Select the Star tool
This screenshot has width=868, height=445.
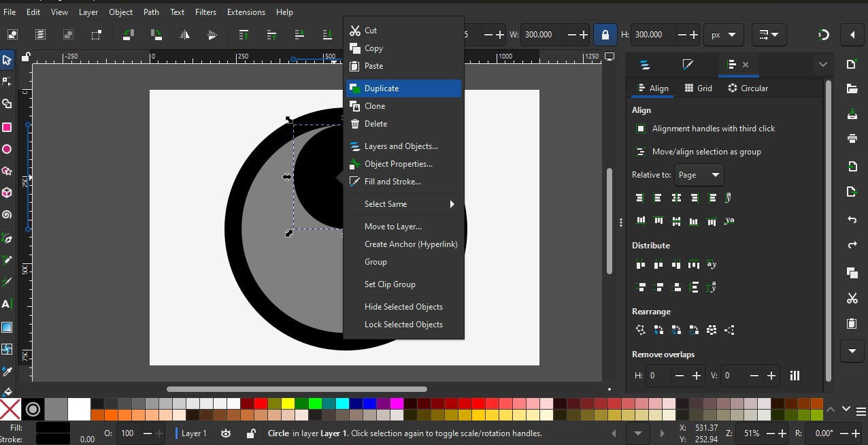click(x=7, y=171)
